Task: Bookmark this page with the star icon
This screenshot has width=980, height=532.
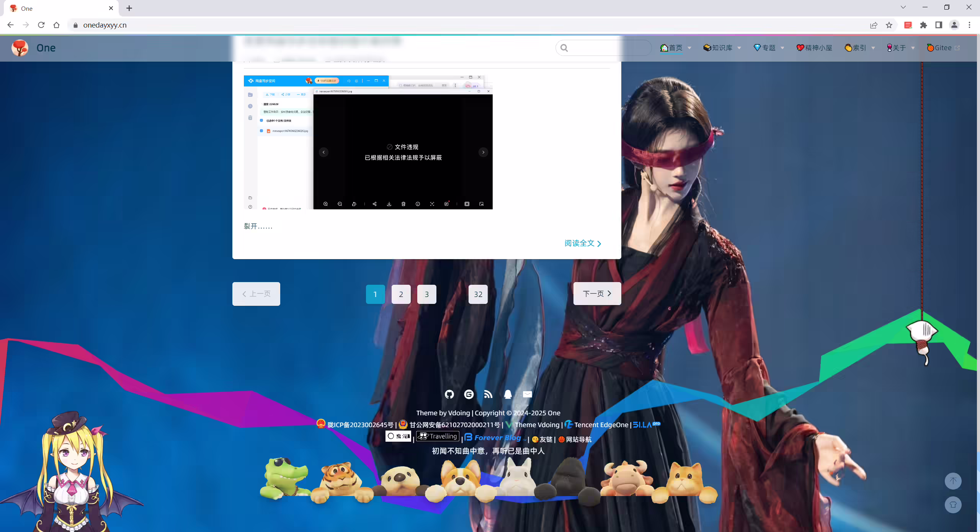Action: coord(889,25)
